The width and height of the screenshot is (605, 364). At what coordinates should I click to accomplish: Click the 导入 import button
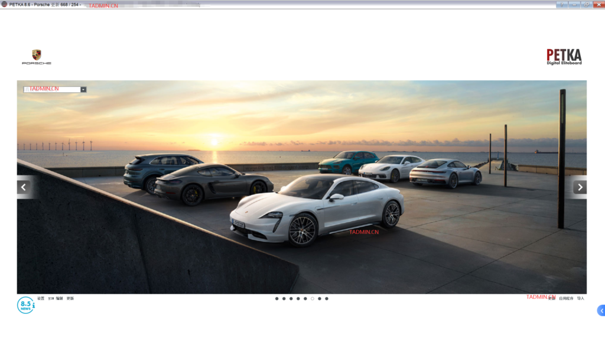coord(581,298)
